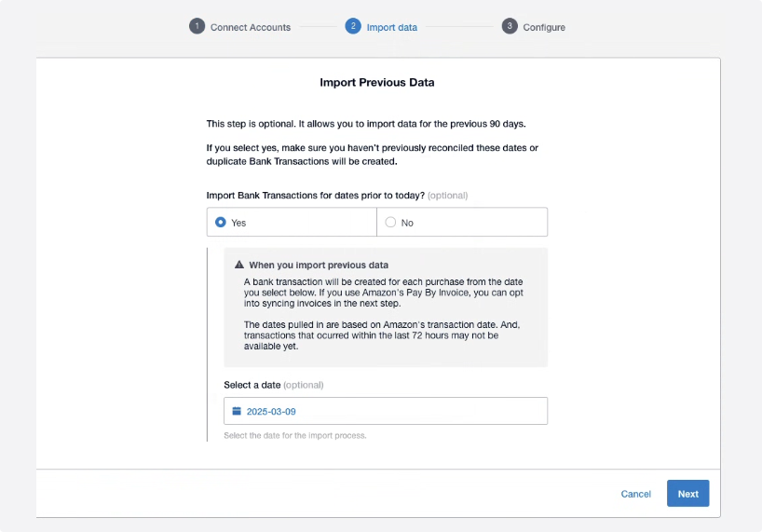
Task: Select the No radio button
Action: (x=390, y=222)
